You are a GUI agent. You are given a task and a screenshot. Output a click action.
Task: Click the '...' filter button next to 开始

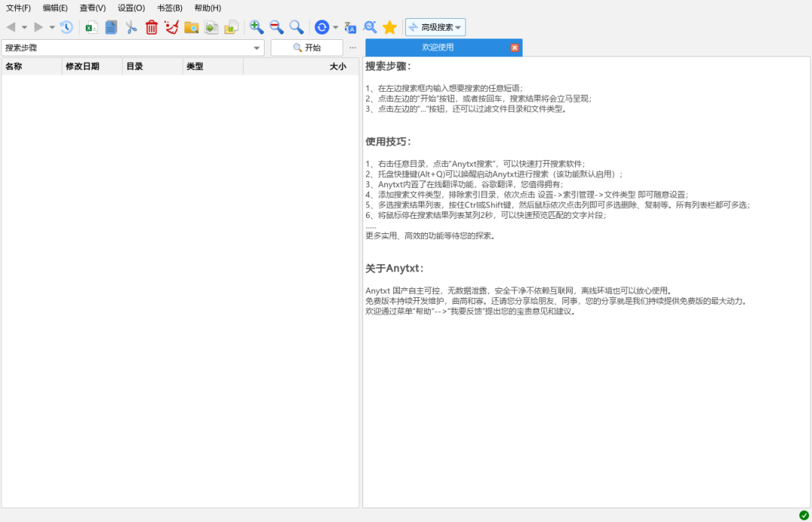point(353,47)
